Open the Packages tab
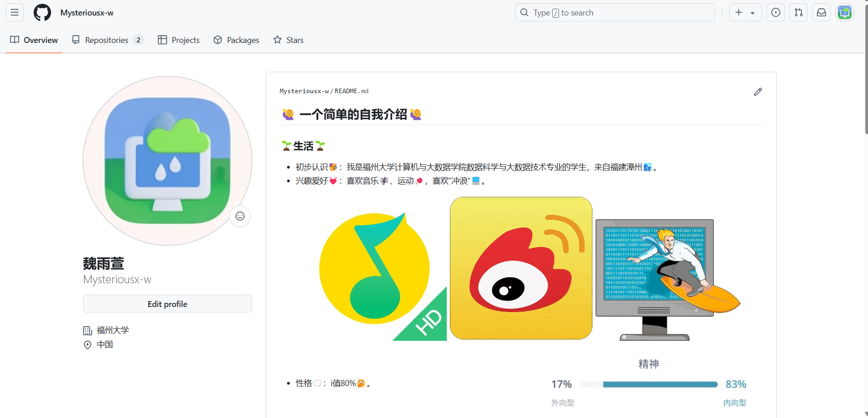This screenshot has height=418, width=868. (x=236, y=40)
